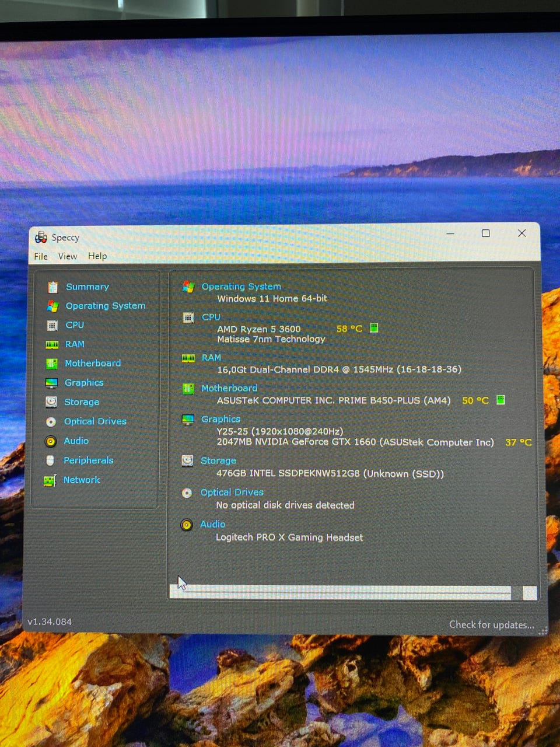Screen dimensions: 560x747
Task: Click the Optical Drives disc icon in summary panel
Action: coord(187,493)
